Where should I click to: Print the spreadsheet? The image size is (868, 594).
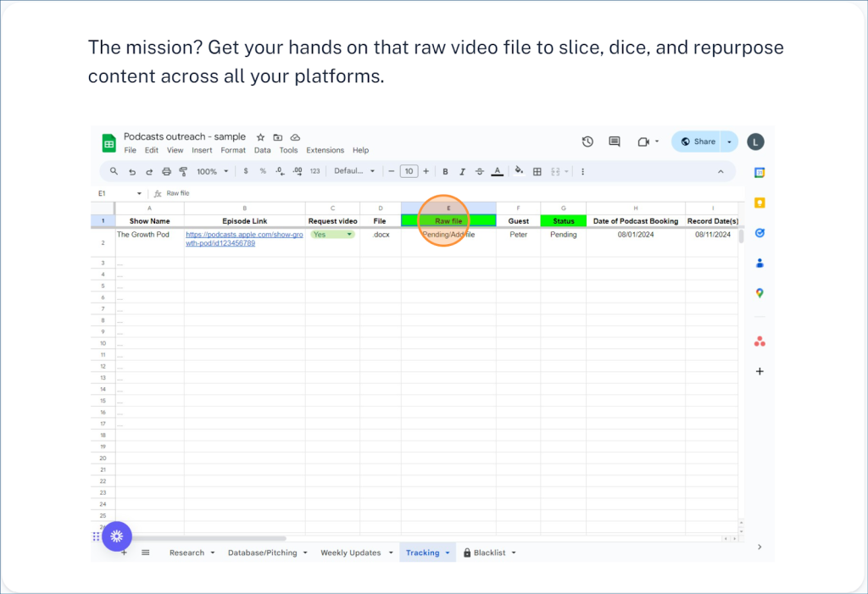tap(166, 172)
